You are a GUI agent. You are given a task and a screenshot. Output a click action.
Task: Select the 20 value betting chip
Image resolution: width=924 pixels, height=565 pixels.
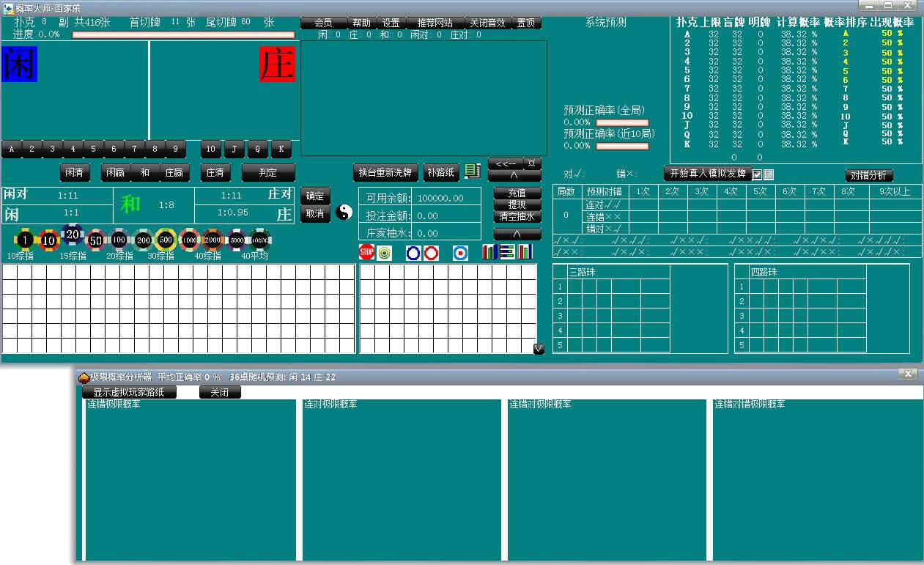pyautogui.click(x=73, y=235)
